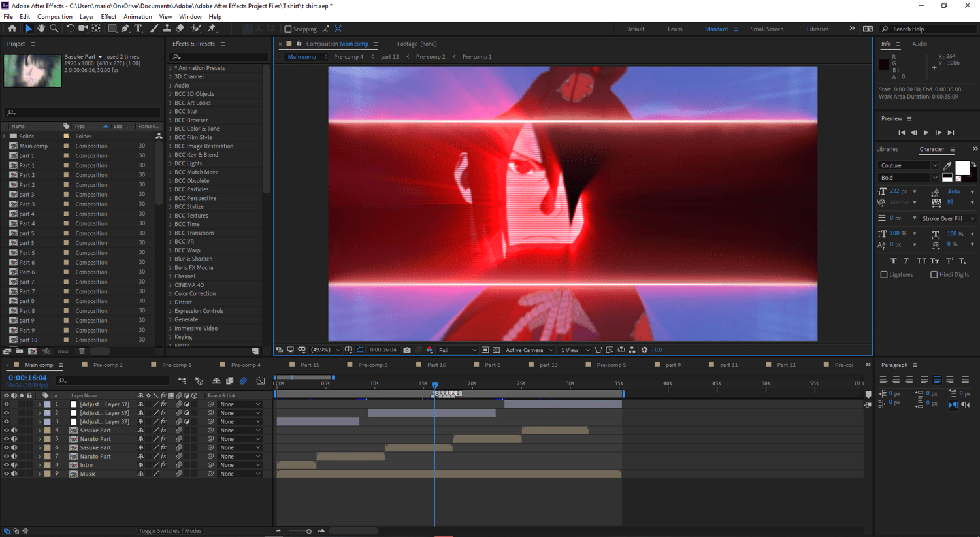Click the white fill color swatch
Viewport: 980px width, 537px height.
tap(962, 167)
